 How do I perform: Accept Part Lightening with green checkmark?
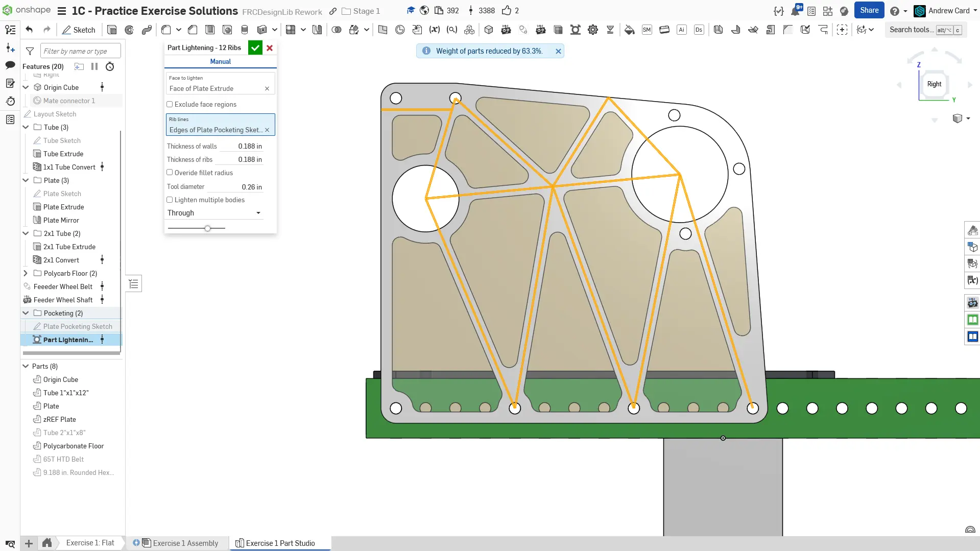(255, 48)
